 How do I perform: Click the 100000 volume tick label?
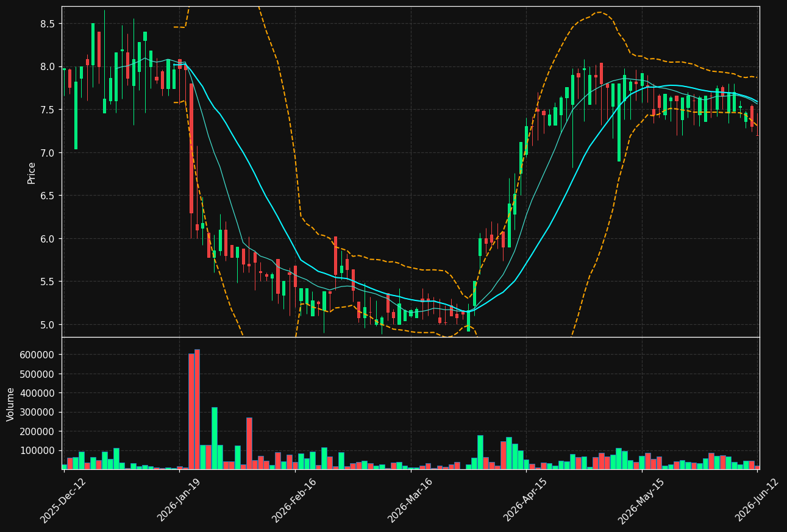point(38,450)
